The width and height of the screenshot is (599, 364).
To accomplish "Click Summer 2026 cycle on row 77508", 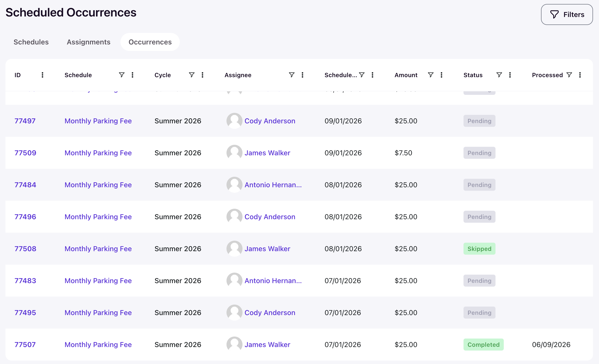I will click(178, 249).
